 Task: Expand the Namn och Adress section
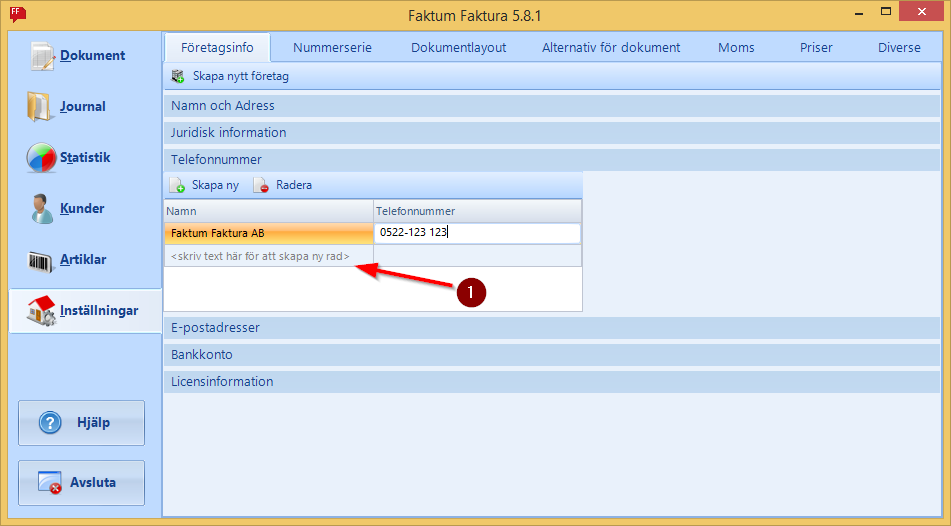(x=552, y=106)
